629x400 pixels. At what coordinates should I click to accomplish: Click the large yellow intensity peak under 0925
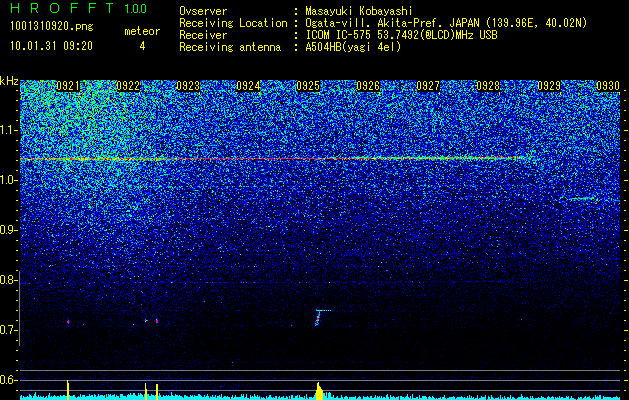[x=319, y=391]
